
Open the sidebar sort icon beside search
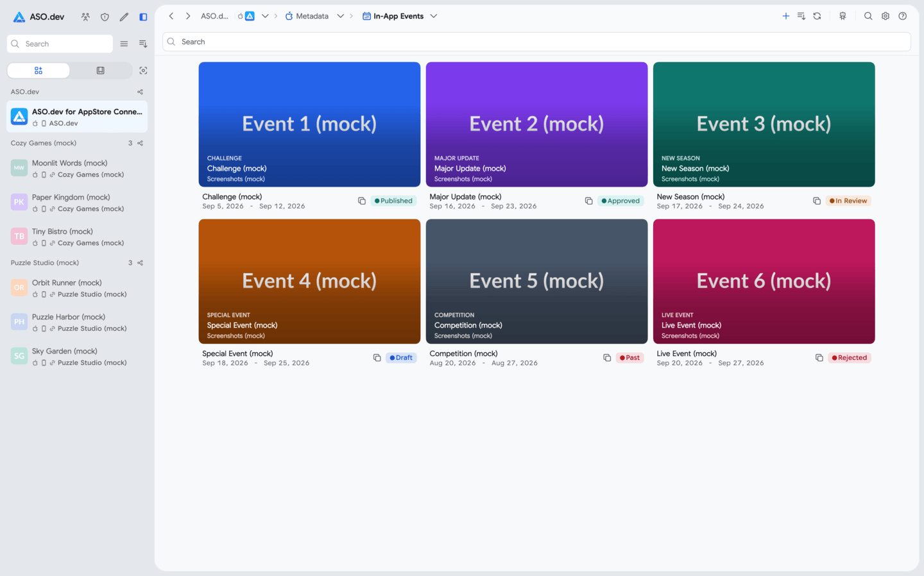coord(143,44)
